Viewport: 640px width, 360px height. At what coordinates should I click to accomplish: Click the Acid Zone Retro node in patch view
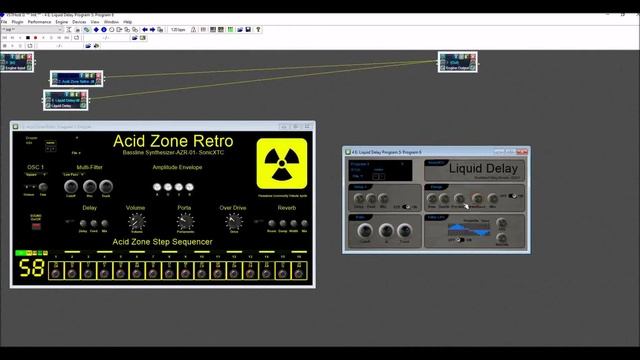tap(77, 79)
